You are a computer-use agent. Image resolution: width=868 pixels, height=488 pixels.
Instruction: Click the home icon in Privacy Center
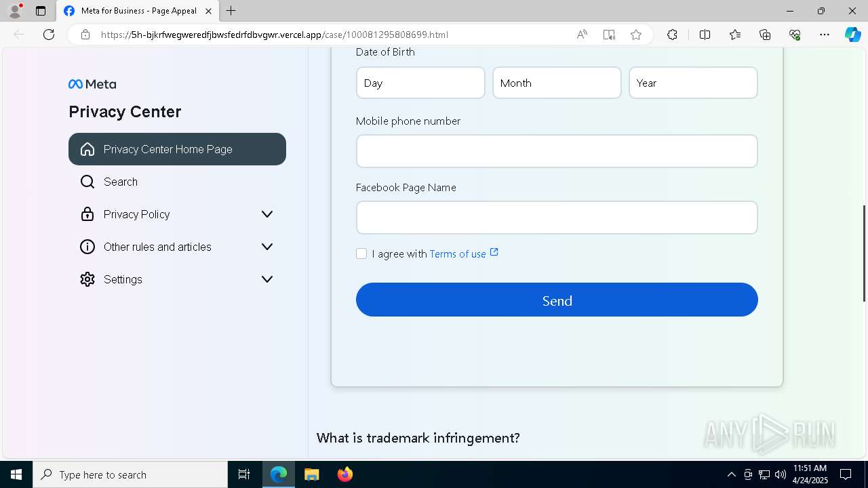coord(87,149)
